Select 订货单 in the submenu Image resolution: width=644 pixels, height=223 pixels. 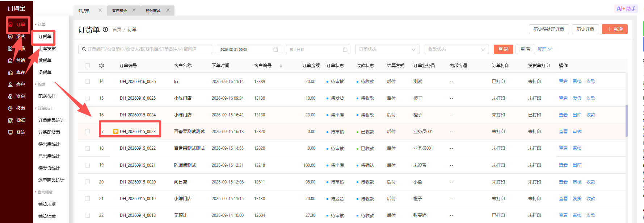[x=45, y=37]
